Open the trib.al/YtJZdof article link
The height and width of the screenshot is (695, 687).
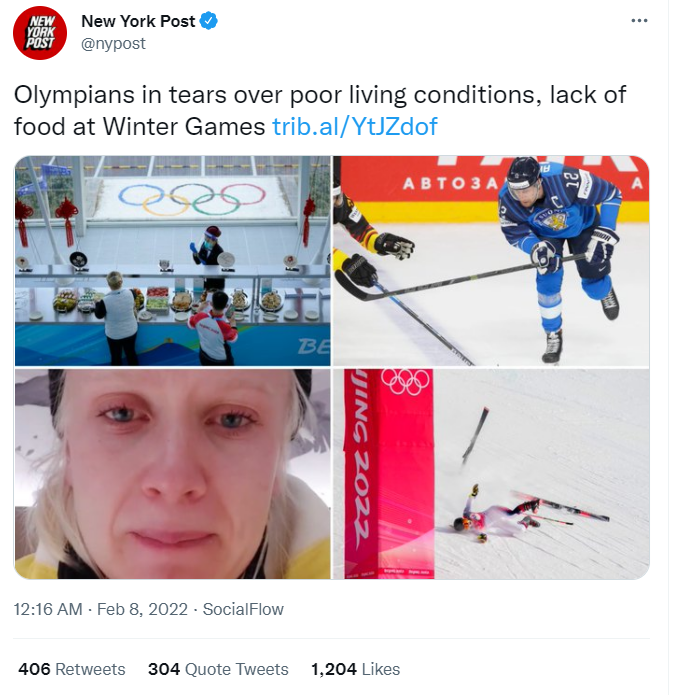[354, 127]
